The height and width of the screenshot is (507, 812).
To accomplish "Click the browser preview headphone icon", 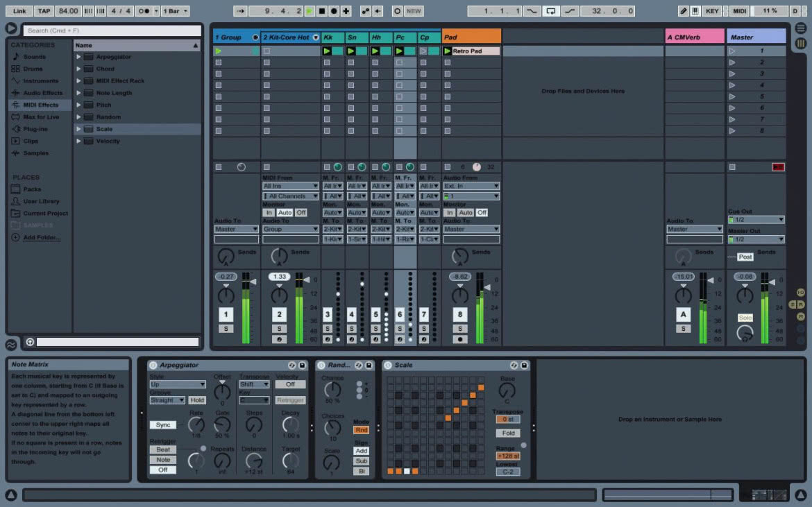I will coord(30,342).
